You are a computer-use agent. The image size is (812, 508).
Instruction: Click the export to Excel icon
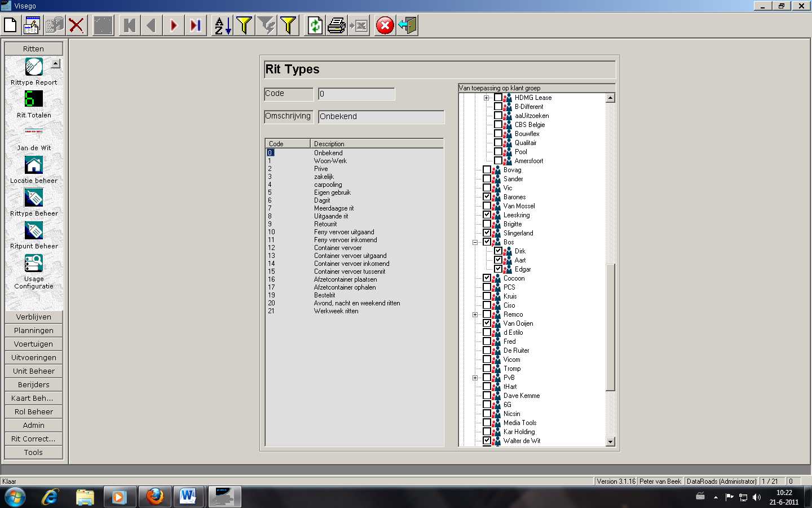359,25
